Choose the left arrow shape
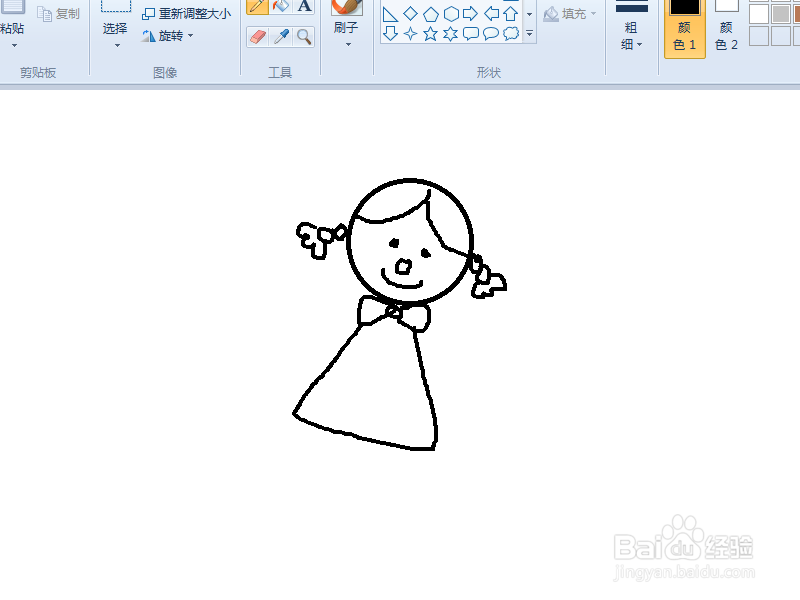This screenshot has height=600, width=800. pos(491,14)
